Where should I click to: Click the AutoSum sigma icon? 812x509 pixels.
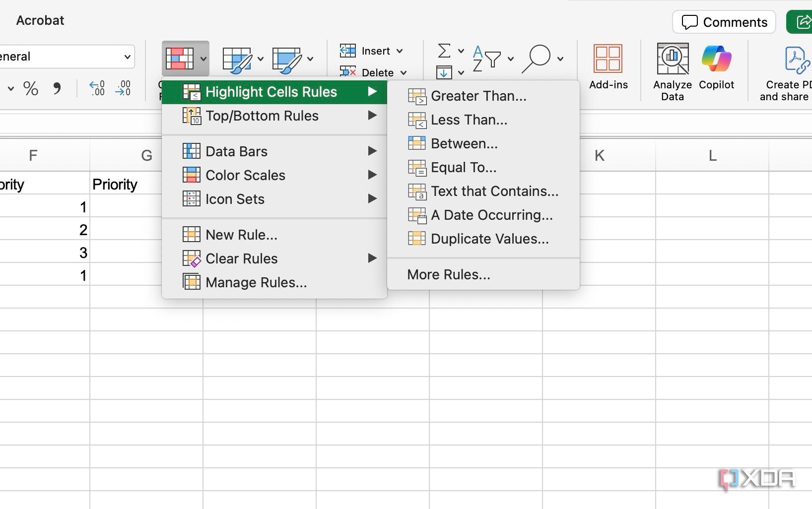[444, 51]
